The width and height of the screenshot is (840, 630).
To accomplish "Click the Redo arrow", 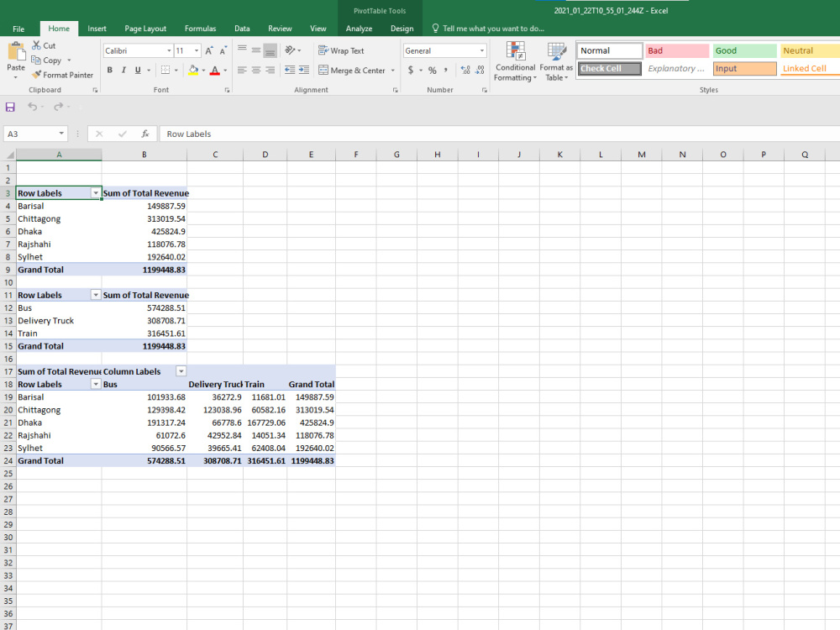I will point(59,108).
